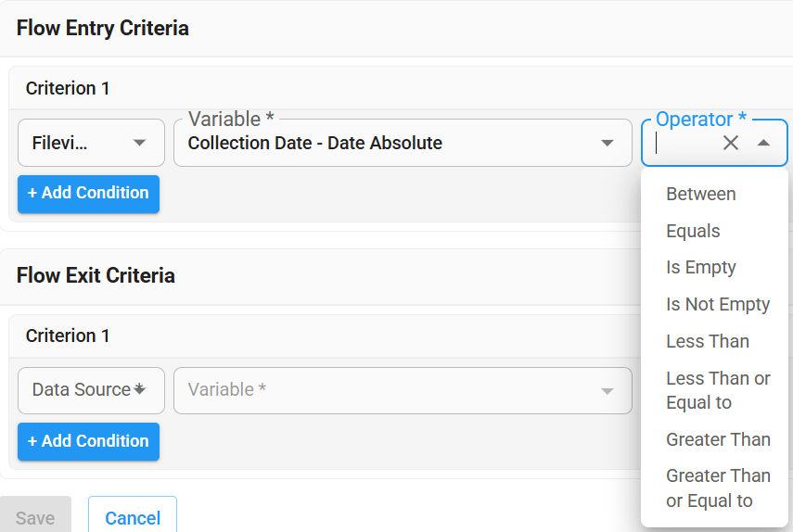Click Add Condition under Flow Exit Criteria
Image resolution: width=793 pixels, height=532 pixels.
[x=88, y=441]
